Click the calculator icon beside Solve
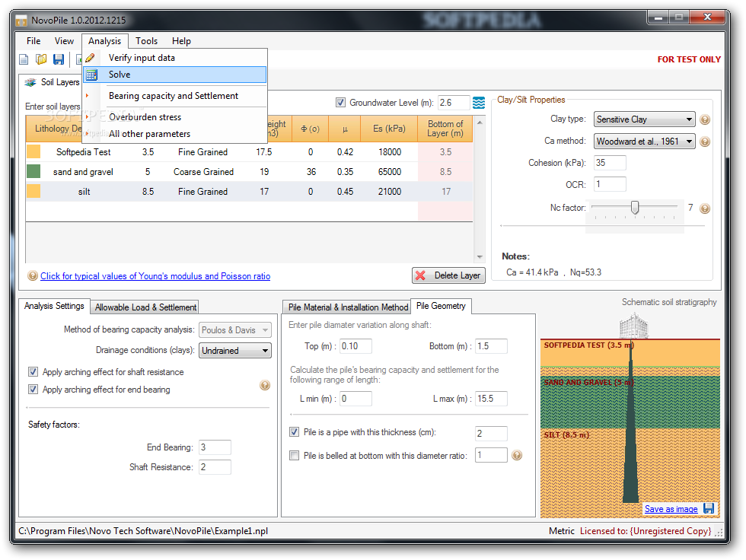 [91, 75]
